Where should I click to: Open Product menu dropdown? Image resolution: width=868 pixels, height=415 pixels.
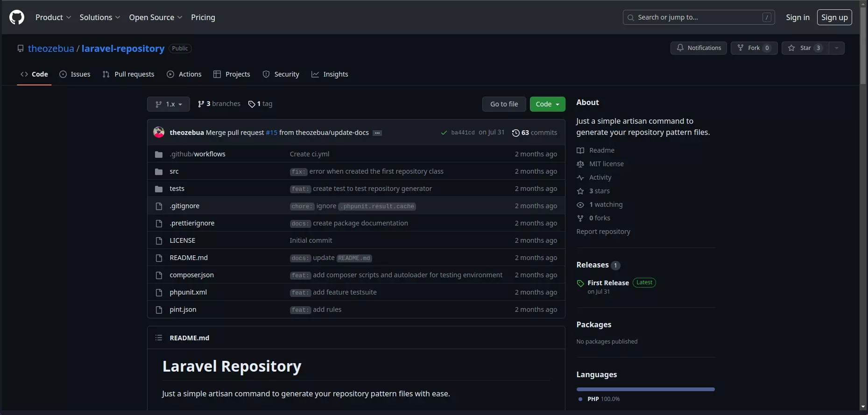53,17
